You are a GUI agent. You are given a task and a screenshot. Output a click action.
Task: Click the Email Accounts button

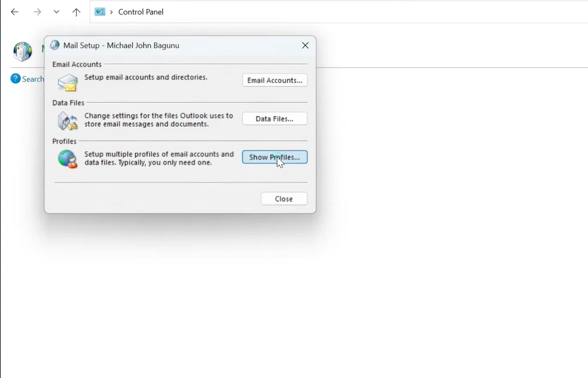[275, 80]
